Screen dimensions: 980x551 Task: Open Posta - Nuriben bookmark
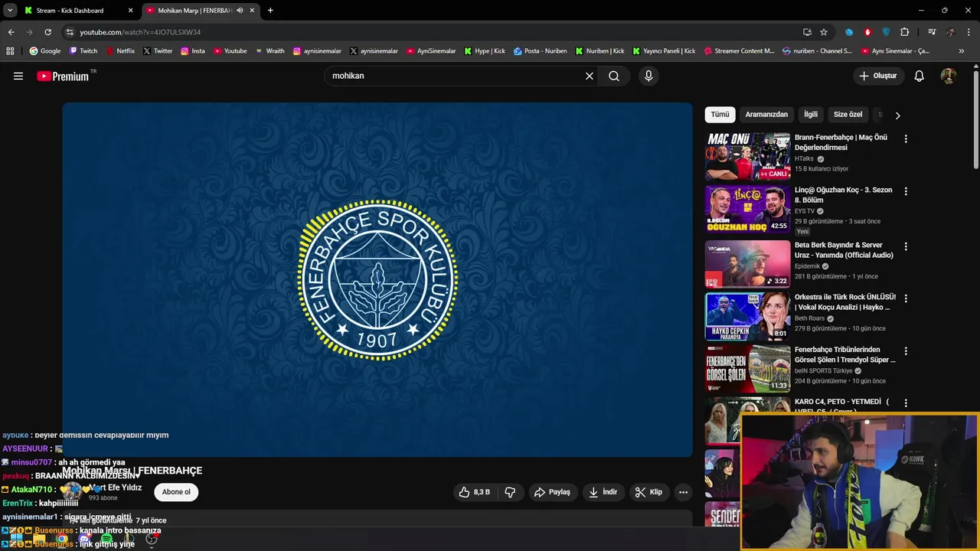[541, 51]
